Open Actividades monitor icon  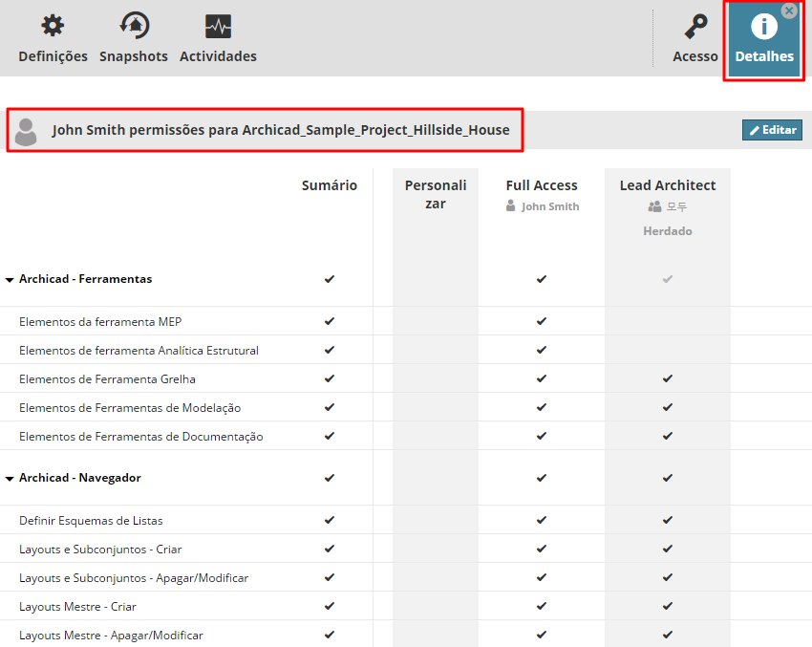[218, 27]
